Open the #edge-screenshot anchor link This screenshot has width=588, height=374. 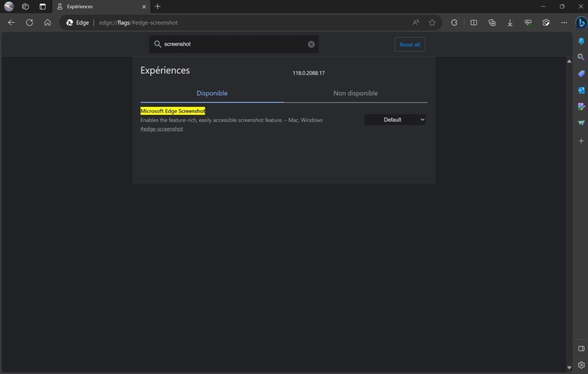click(162, 129)
